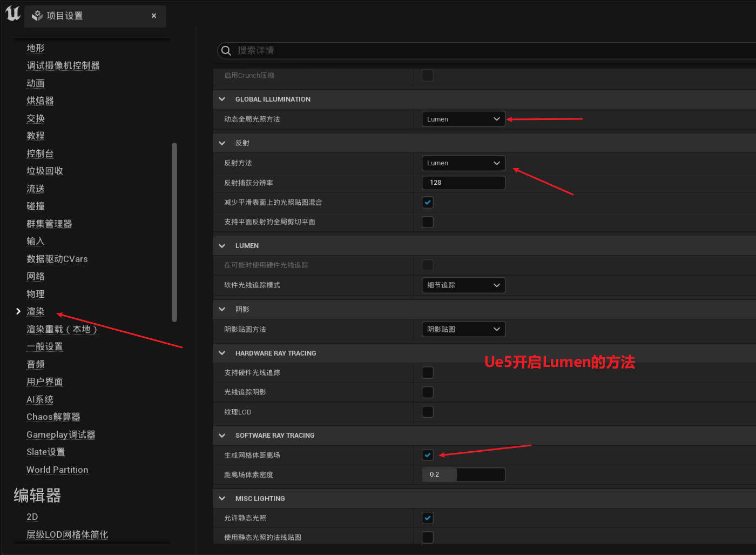Image resolution: width=756 pixels, height=555 pixels.
Task: Collapse the LUMEN section header
Action: click(222, 245)
